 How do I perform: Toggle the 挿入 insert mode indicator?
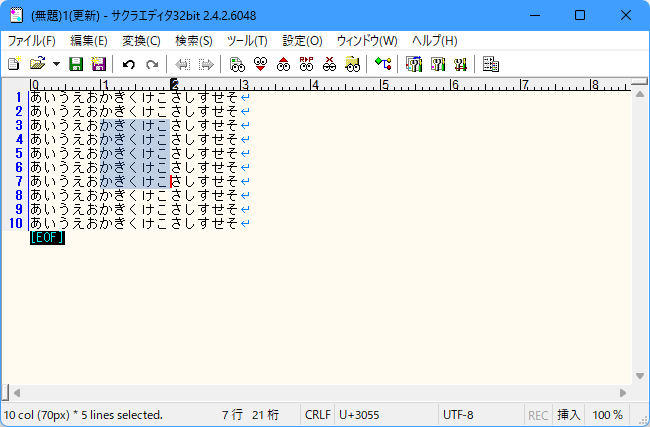[569, 415]
